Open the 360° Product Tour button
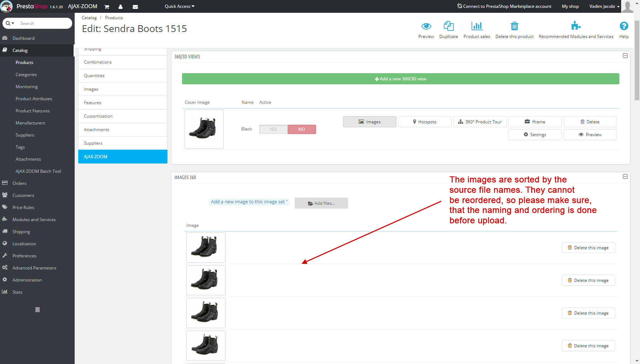 coord(480,122)
